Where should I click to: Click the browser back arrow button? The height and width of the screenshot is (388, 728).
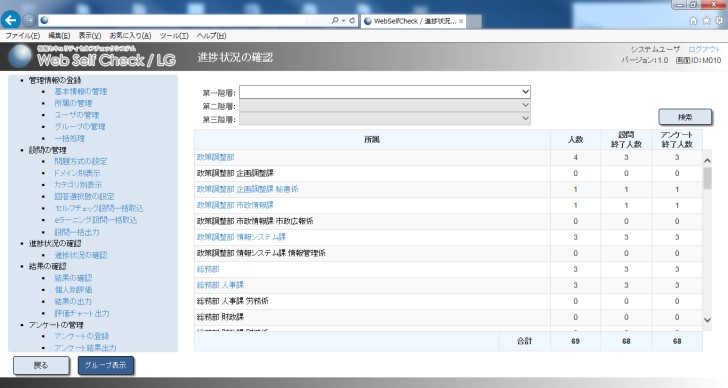pyautogui.click(x=11, y=20)
